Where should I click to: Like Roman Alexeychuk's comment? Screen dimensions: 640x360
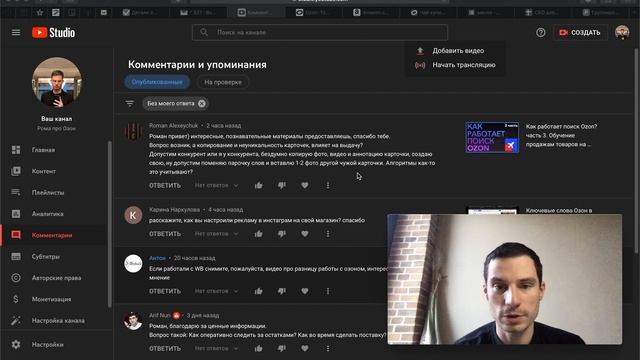pyautogui.click(x=258, y=186)
